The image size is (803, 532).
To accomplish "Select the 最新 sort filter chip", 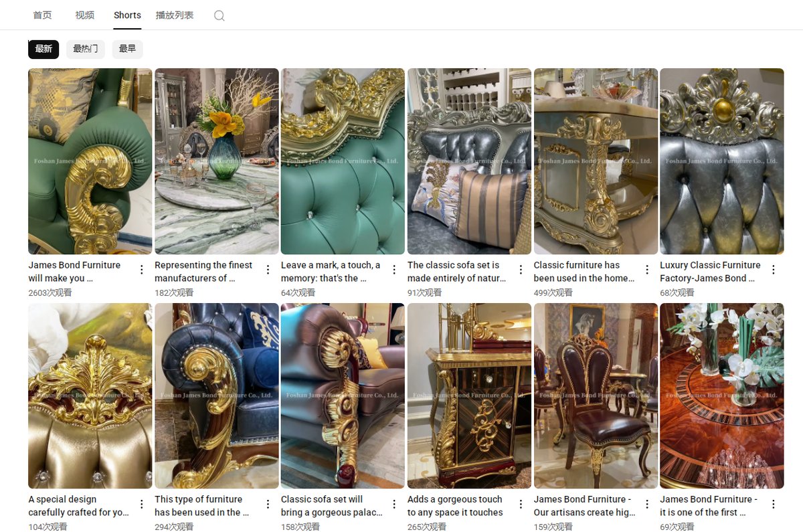I will 43,49.
